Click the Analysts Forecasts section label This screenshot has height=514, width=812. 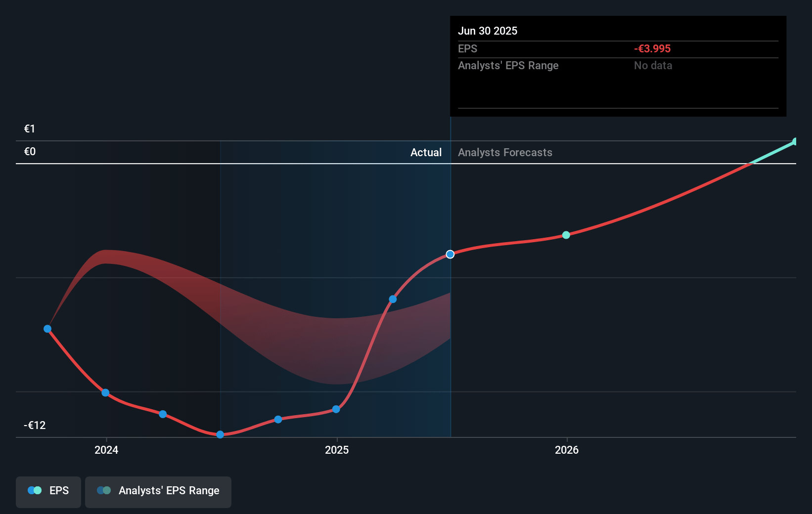click(x=505, y=153)
